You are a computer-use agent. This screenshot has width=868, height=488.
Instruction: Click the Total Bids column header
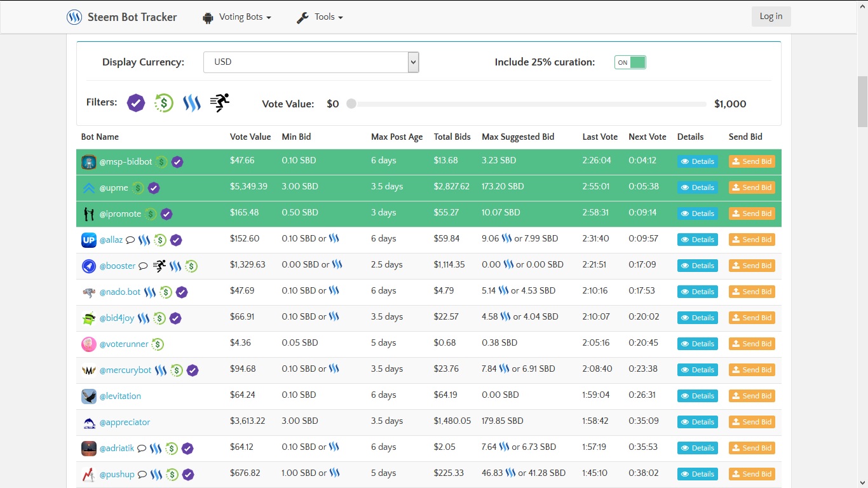452,137
